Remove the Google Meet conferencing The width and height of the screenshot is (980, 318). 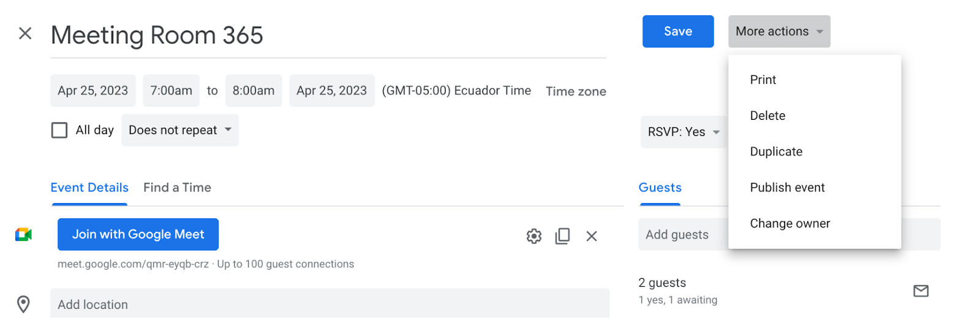591,236
